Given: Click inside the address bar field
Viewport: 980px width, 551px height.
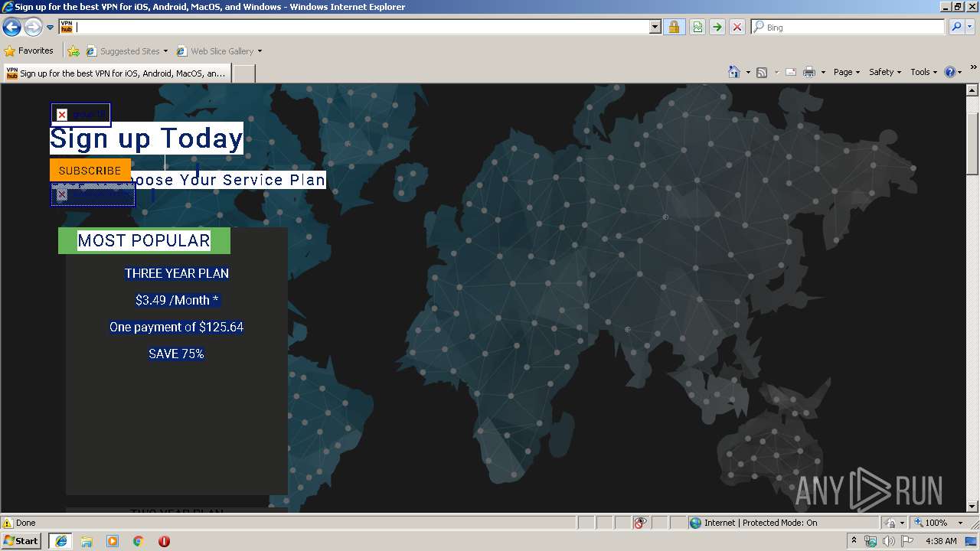Looking at the screenshot, I should coord(361,27).
